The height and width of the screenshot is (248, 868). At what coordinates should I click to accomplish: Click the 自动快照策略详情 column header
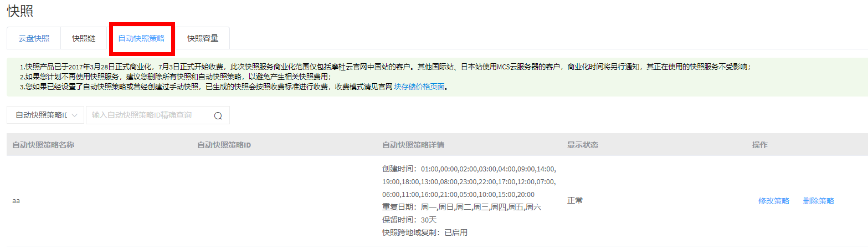413,145
